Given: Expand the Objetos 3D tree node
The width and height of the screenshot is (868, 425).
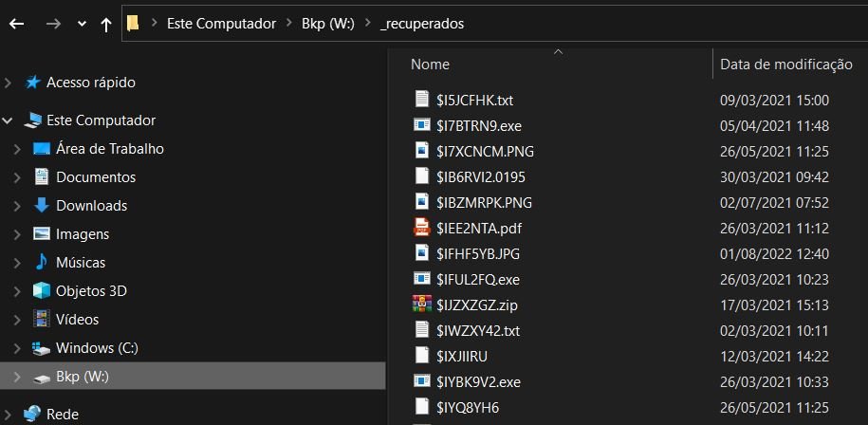Looking at the screenshot, I should click(17, 291).
